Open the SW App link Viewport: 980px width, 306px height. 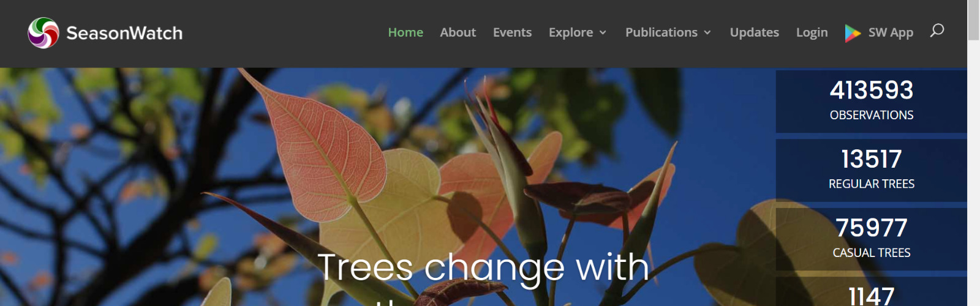pyautogui.click(x=891, y=33)
